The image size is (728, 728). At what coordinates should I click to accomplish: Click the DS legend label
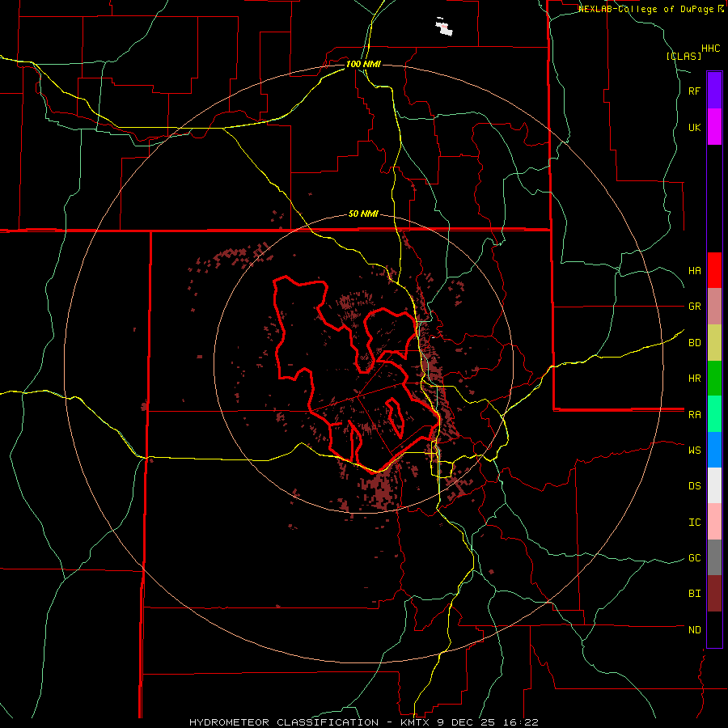coord(694,486)
